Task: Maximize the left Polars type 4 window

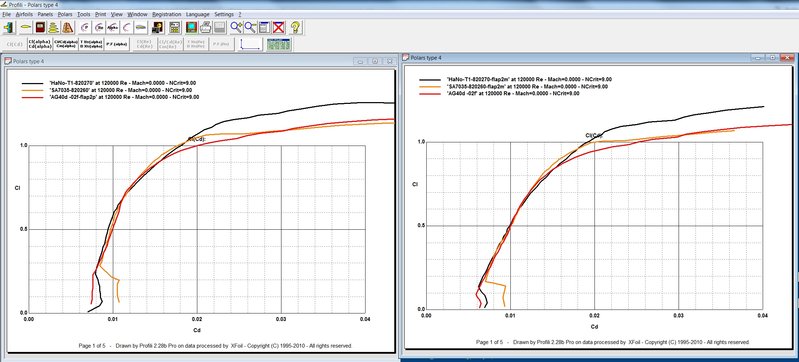Action: click(375, 61)
